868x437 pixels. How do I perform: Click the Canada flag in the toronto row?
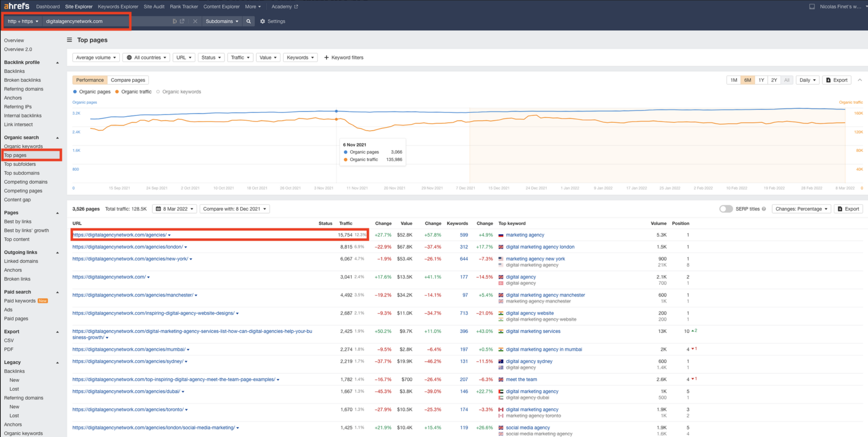coord(501,410)
